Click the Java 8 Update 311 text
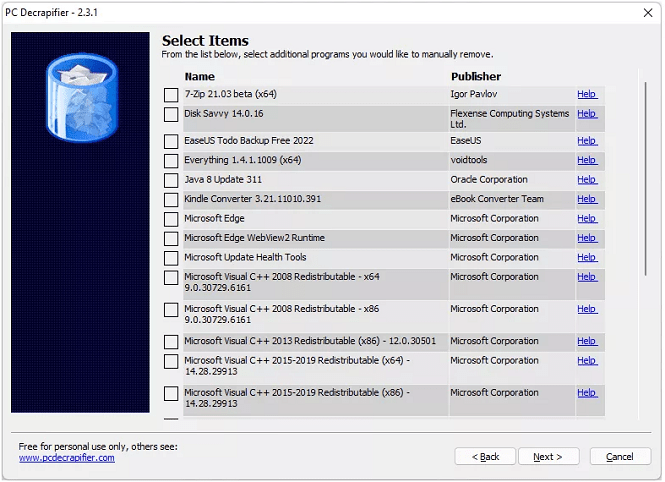The width and height of the screenshot is (665, 482). pyautogui.click(x=223, y=180)
